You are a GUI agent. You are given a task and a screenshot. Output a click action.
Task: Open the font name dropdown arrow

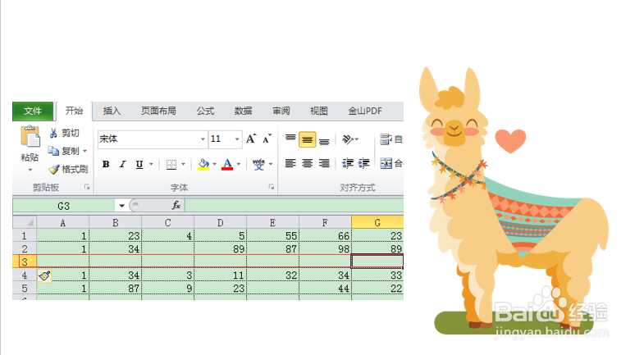[203, 139]
